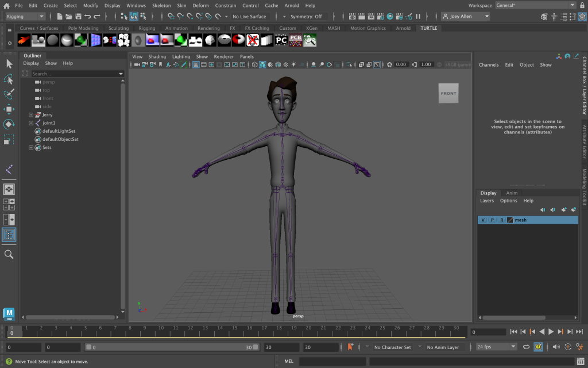Toggle the R reference box of mesh layer
This screenshot has height=368, width=588.
(x=501, y=220)
